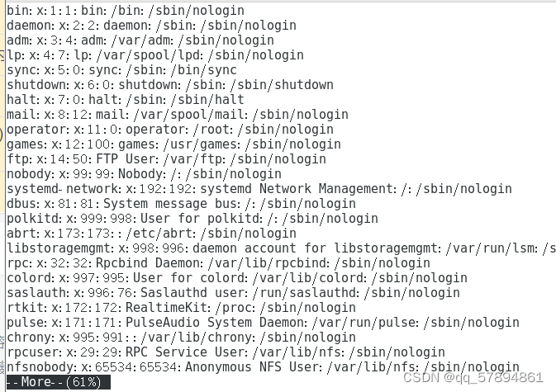Click the systemd-network Network Management line
This screenshot has height=392, width=556.
259,189
